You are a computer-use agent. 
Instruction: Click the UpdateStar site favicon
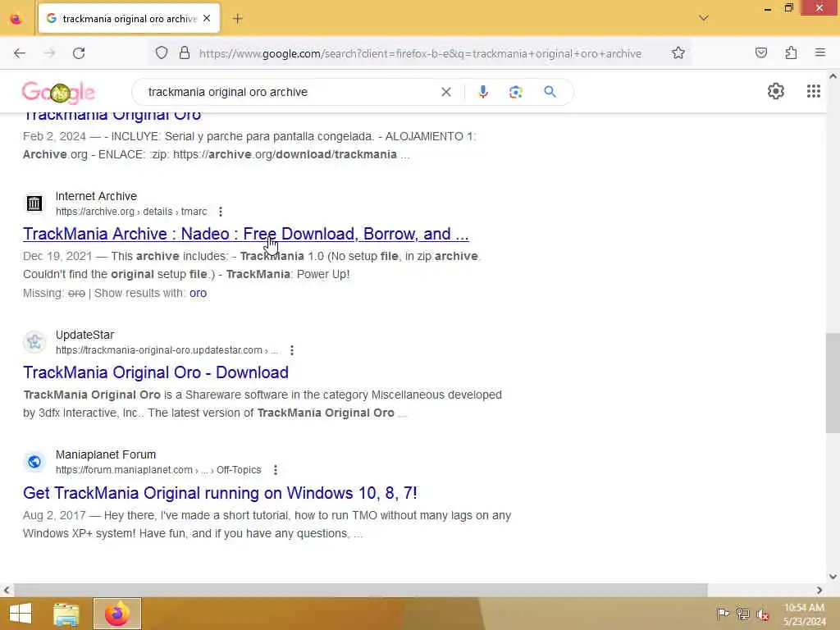[x=34, y=341]
